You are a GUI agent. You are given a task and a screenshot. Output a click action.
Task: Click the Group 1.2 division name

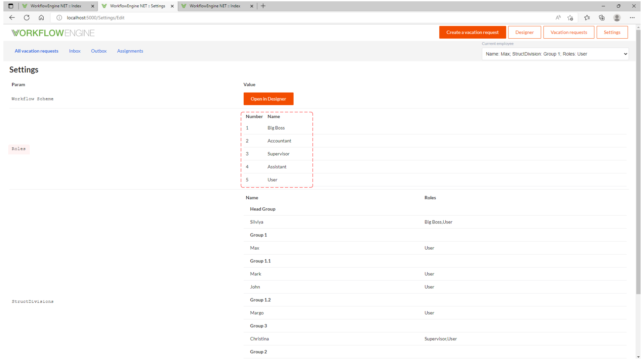tap(260, 300)
